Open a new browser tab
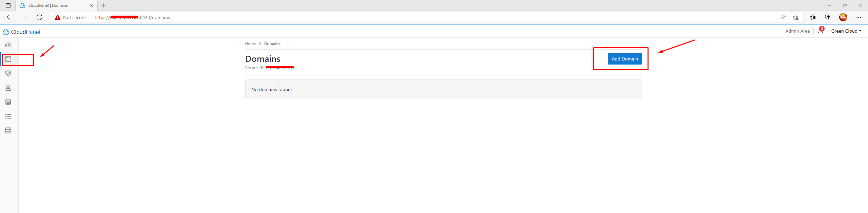 point(103,5)
